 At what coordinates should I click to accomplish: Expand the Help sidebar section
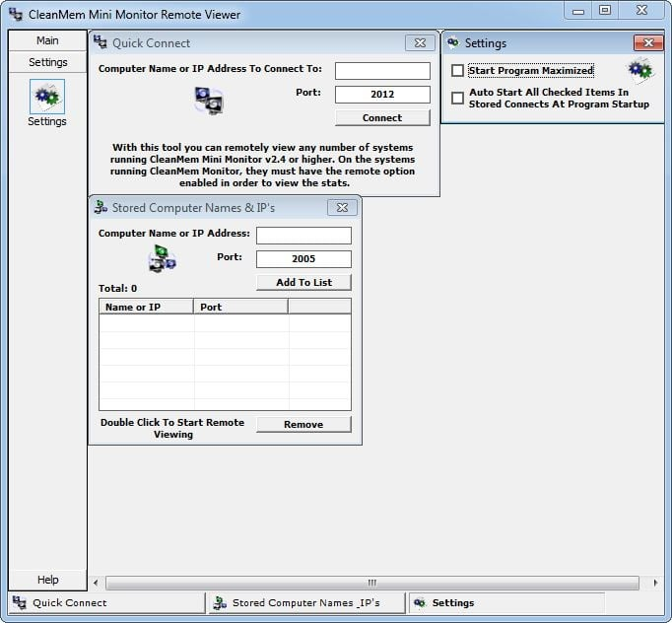(47, 580)
